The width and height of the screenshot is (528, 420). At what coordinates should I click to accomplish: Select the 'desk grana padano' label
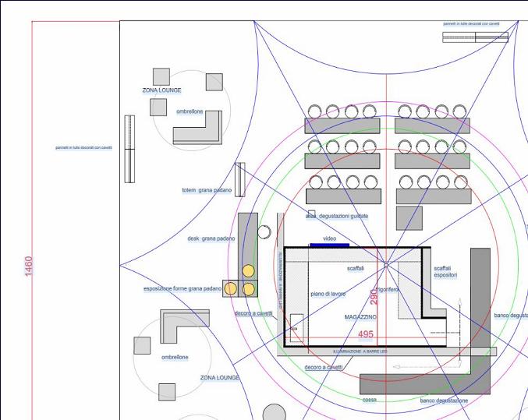point(211,238)
